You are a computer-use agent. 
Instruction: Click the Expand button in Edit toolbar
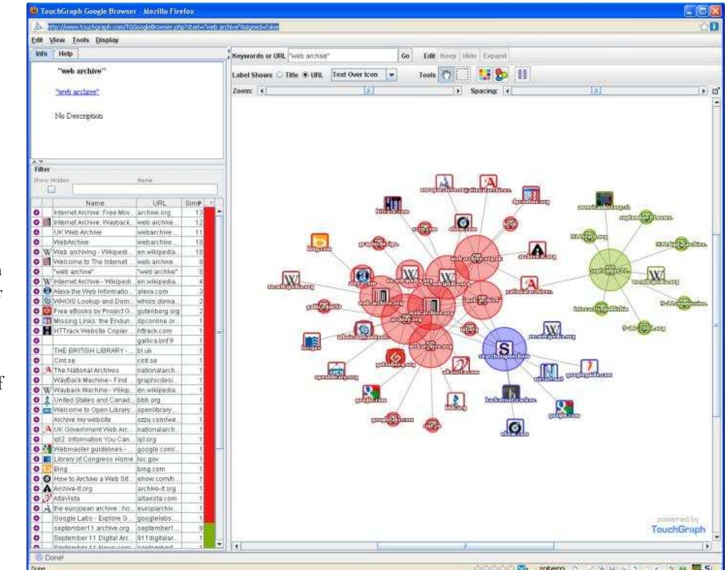495,56
